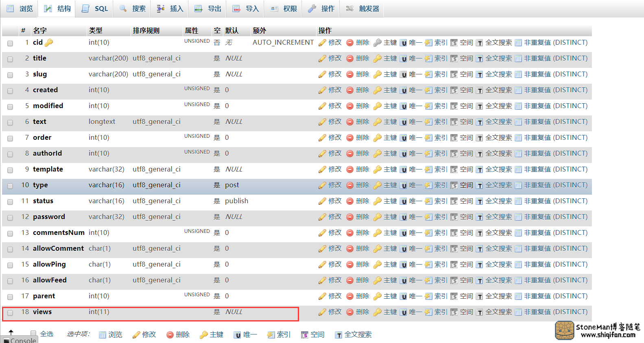This screenshot has width=644, height=343.
Task: Click the unique icon in password row
Action: click(x=403, y=217)
